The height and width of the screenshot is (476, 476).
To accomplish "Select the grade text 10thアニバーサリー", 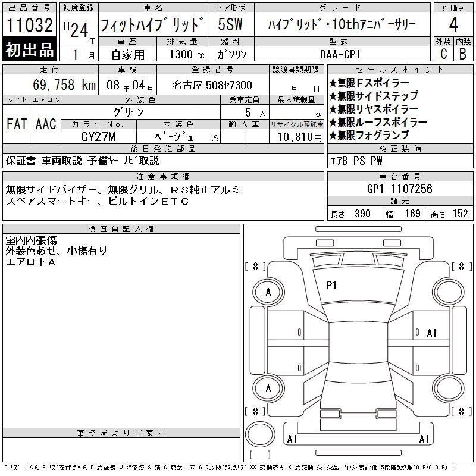I will coord(374,24).
